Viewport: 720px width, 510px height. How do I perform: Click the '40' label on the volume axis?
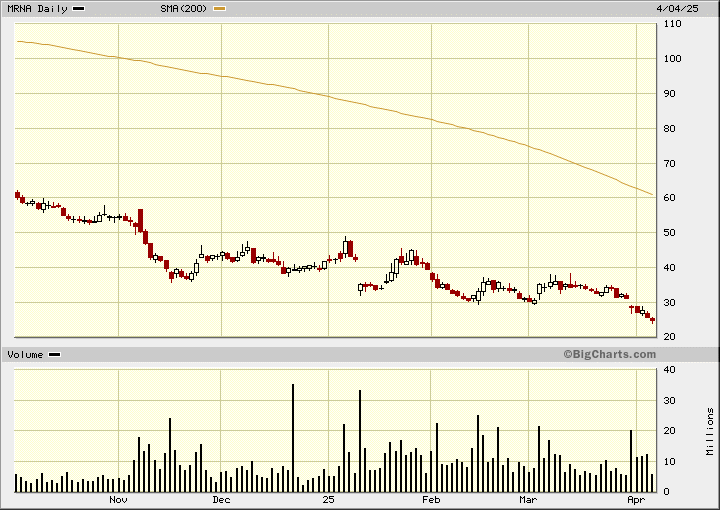pos(670,370)
